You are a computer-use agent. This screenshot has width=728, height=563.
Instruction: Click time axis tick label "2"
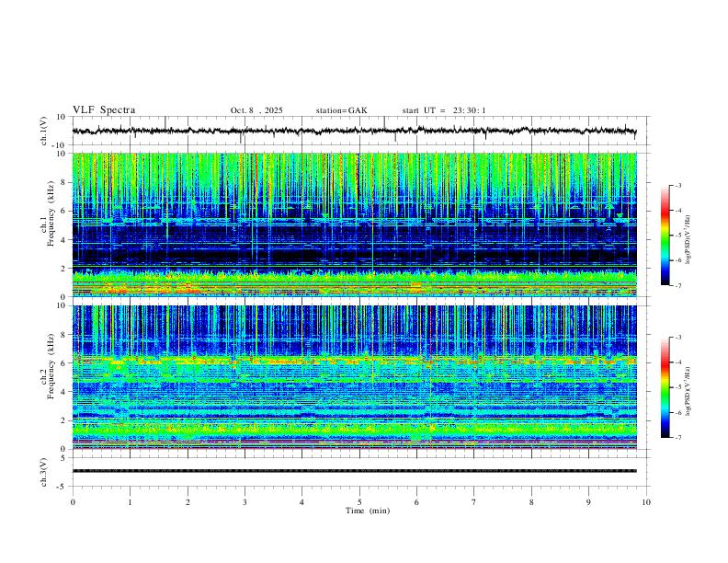click(188, 502)
